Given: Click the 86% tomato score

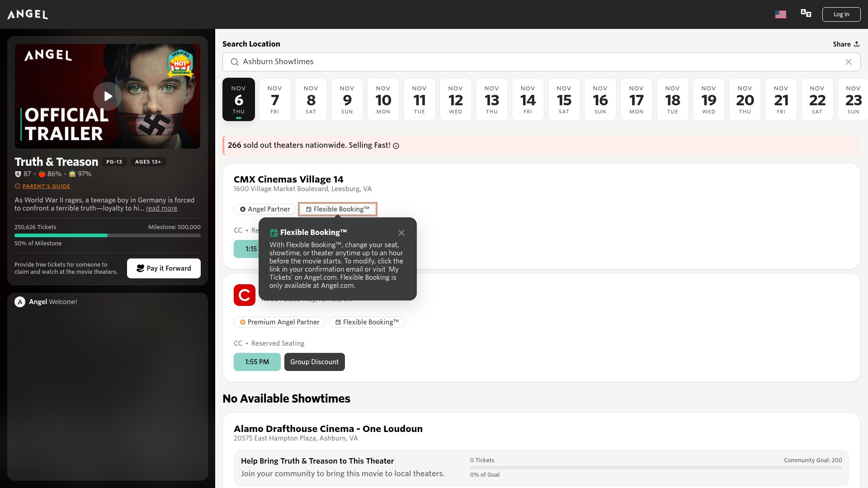Looking at the screenshot, I should [x=50, y=174].
